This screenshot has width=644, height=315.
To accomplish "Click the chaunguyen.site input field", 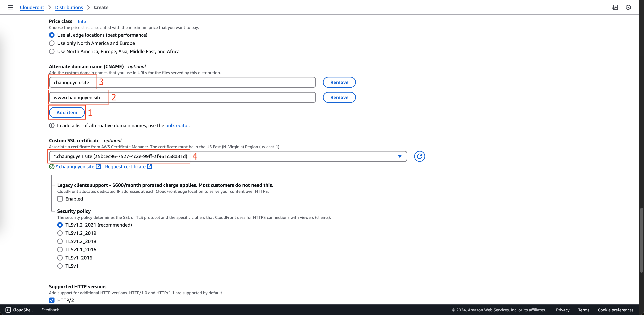I will point(182,82).
